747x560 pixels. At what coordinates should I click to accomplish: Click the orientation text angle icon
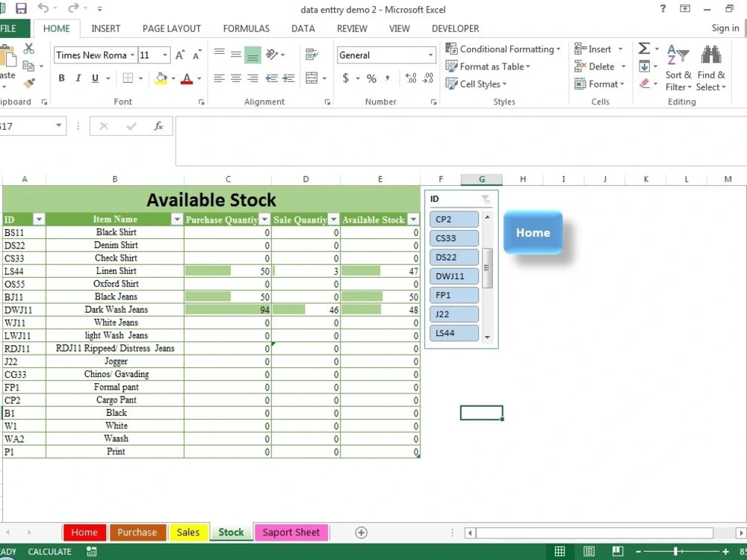[272, 55]
